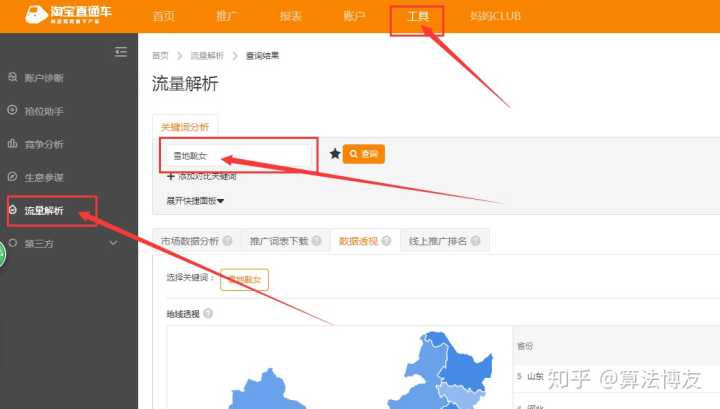Select 竞争分析 in the sidebar
The height and width of the screenshot is (409, 720).
click(x=44, y=144)
